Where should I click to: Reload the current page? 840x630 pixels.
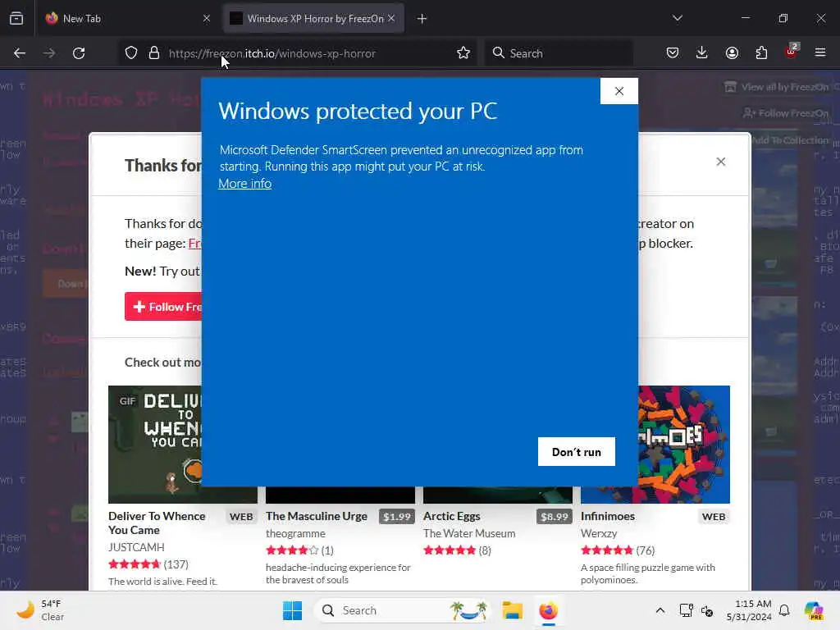[79, 53]
